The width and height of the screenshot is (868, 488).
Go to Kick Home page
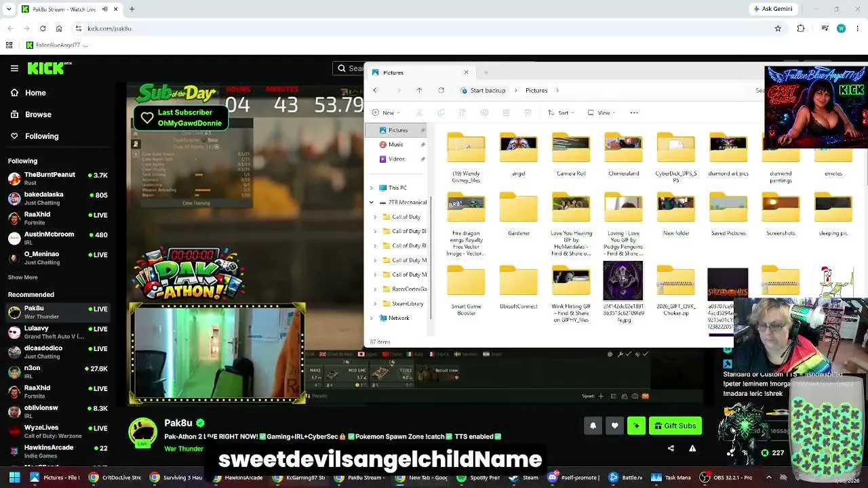click(x=35, y=93)
